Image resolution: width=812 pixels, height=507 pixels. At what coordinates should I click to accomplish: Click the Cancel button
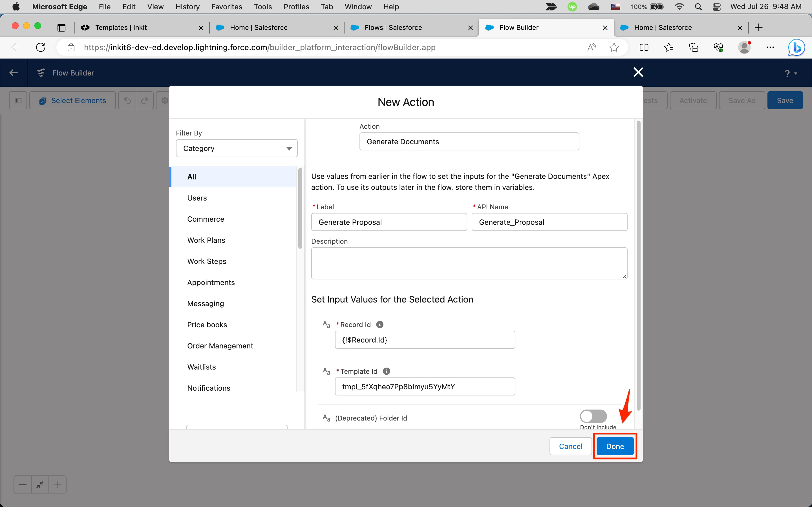(x=570, y=446)
